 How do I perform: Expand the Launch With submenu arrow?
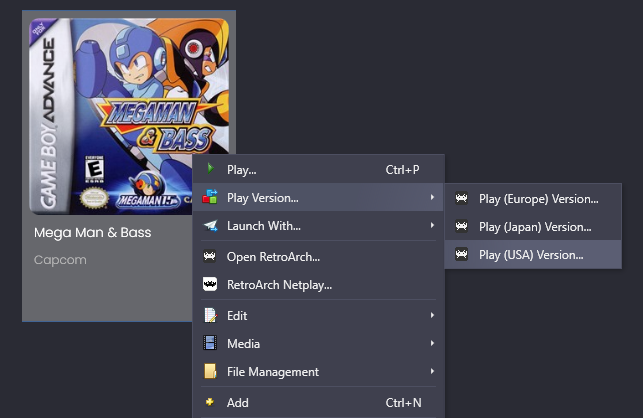[x=432, y=225]
